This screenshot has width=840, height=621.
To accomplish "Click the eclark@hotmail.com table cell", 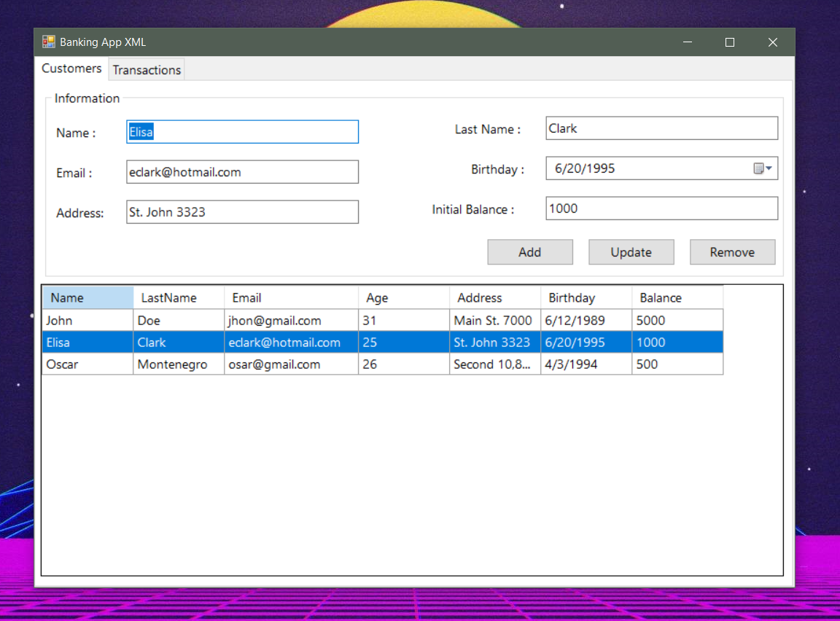I will pos(291,342).
